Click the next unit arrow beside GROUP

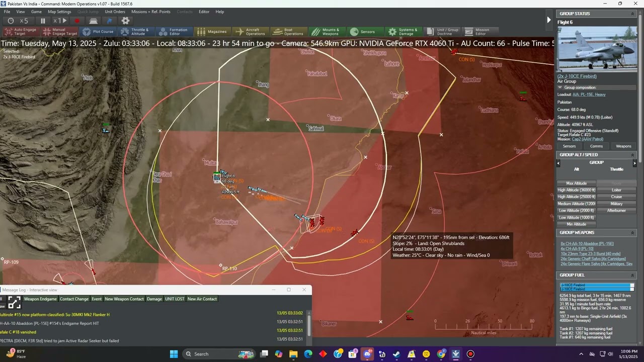[634, 163]
